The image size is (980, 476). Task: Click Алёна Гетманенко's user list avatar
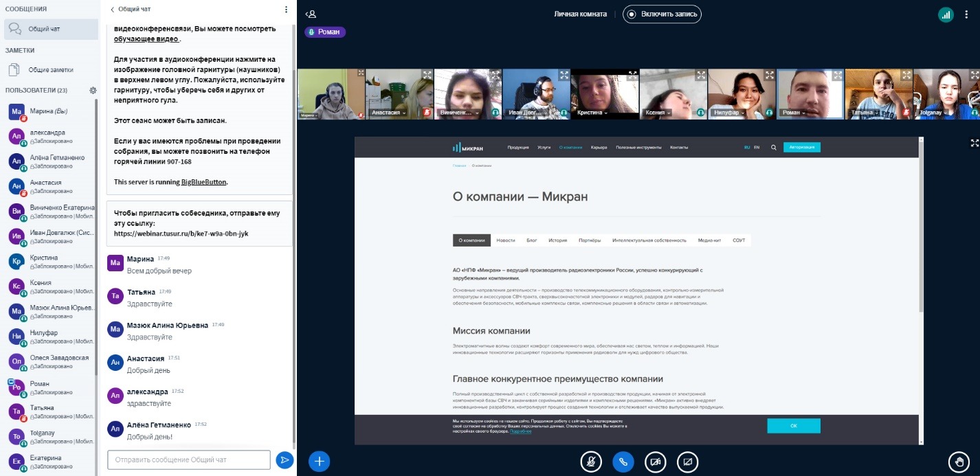(x=17, y=161)
